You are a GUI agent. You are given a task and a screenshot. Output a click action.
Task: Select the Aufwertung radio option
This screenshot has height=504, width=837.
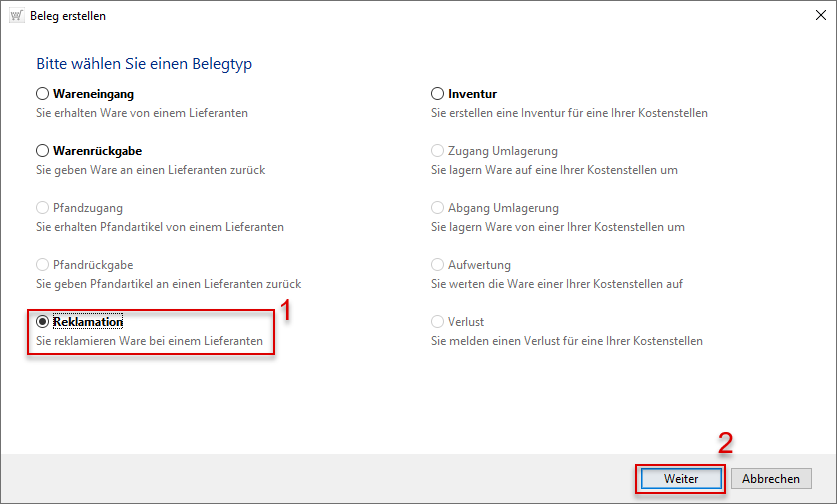(438, 265)
